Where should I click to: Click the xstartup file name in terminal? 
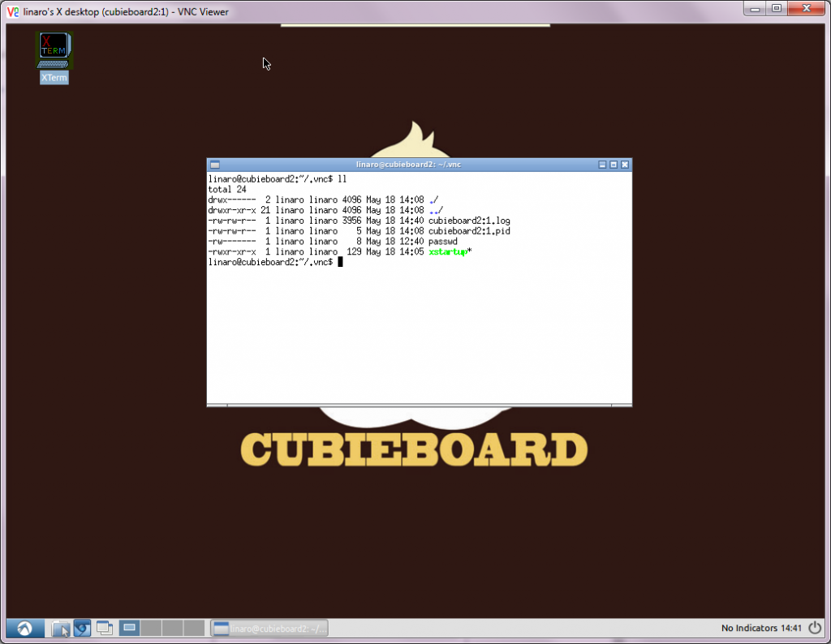click(x=447, y=251)
